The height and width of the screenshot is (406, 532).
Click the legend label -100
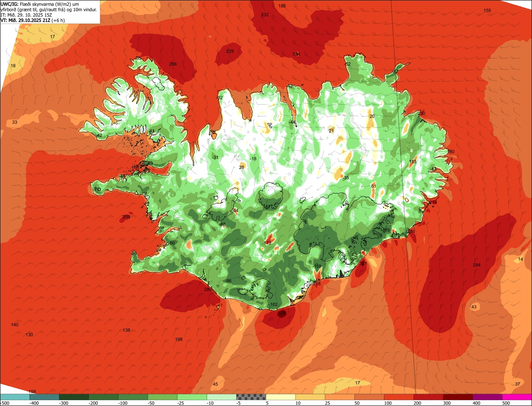[x=123, y=403]
